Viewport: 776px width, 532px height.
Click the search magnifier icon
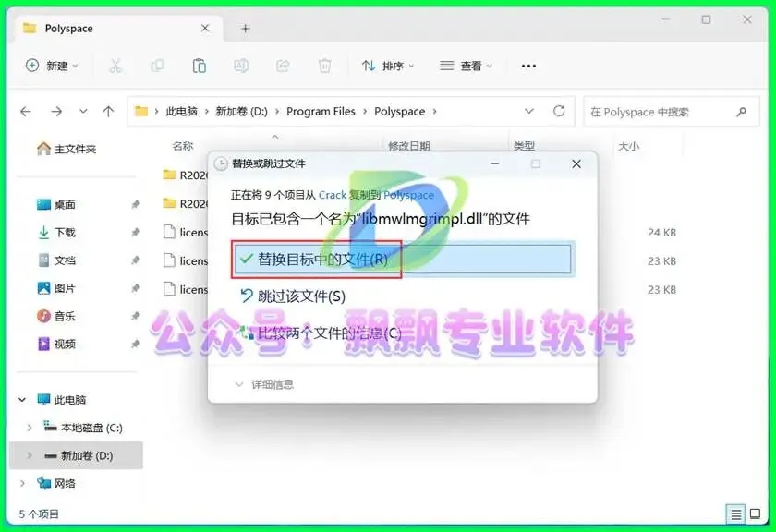pyautogui.click(x=741, y=112)
